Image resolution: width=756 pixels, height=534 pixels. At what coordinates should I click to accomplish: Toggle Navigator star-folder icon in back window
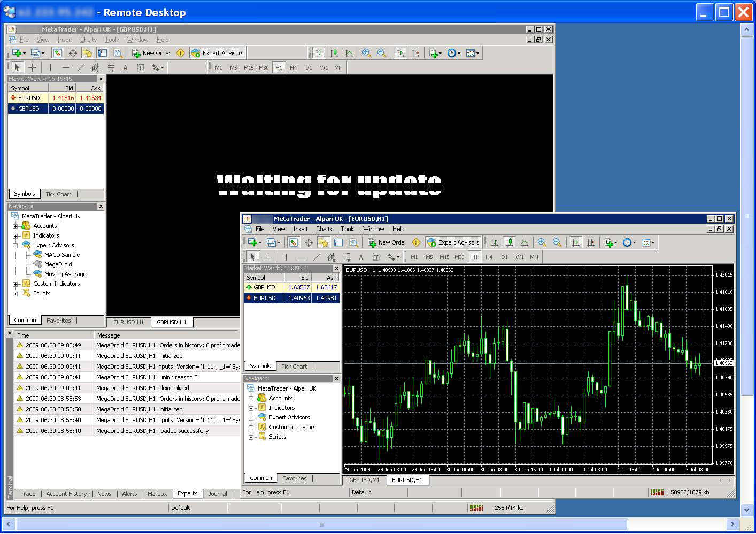tap(88, 53)
